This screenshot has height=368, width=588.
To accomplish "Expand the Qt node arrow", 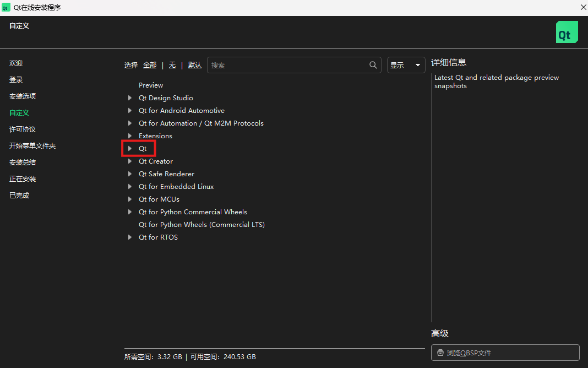I will (x=130, y=149).
